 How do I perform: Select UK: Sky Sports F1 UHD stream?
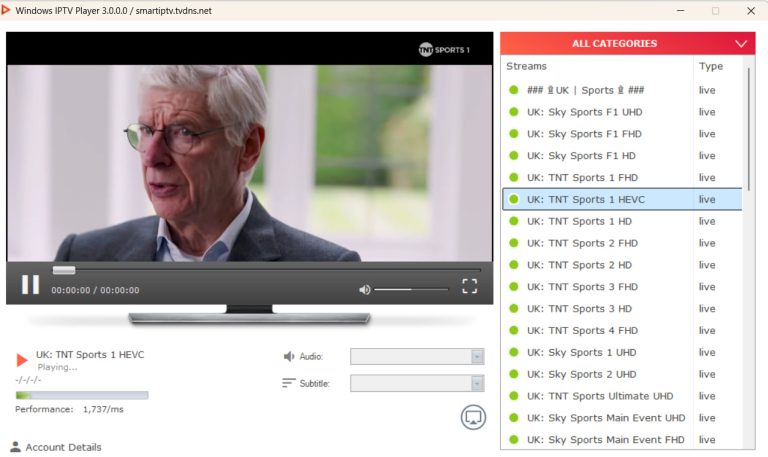click(x=622, y=112)
